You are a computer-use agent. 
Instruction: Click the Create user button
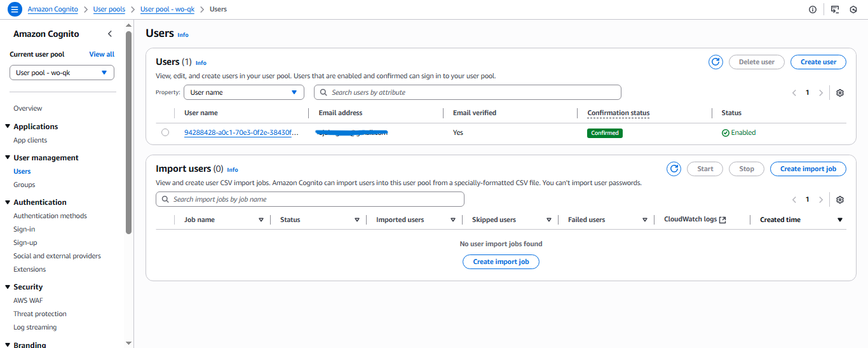coord(818,62)
